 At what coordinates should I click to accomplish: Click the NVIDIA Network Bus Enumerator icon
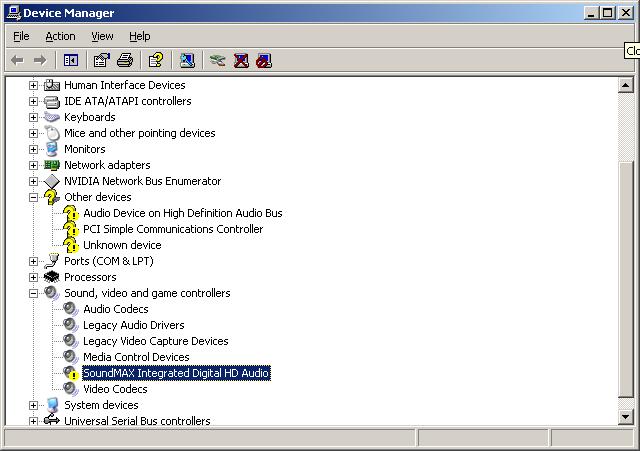[52, 181]
